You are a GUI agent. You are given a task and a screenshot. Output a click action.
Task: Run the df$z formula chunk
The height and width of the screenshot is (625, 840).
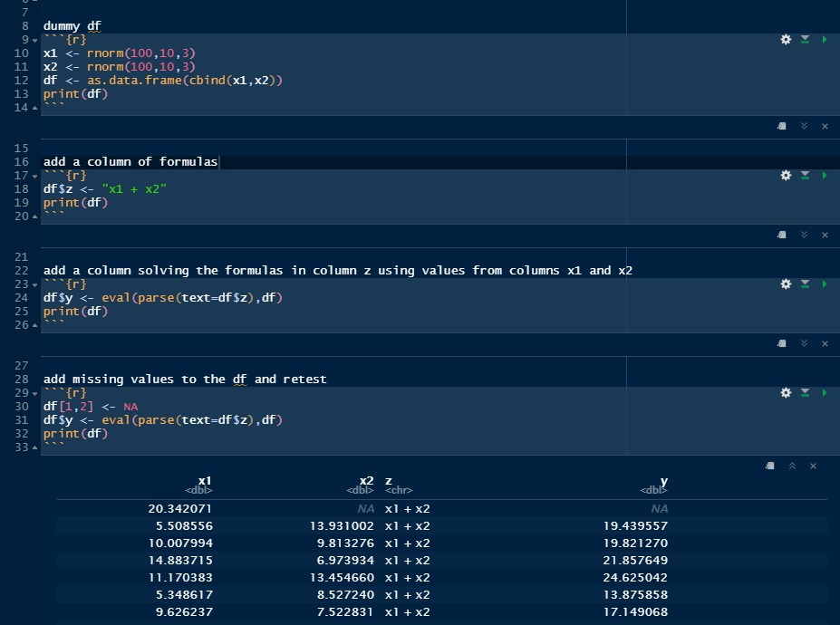click(x=824, y=176)
